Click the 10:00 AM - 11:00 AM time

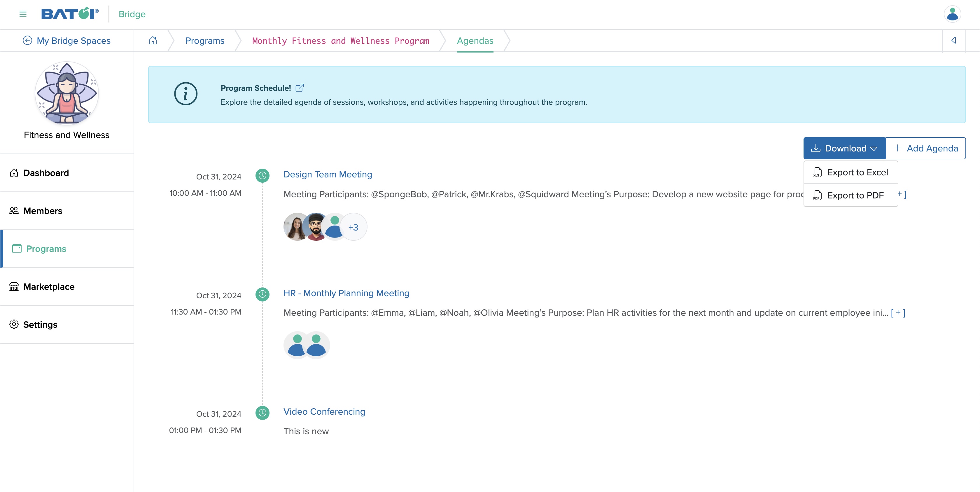pos(205,193)
